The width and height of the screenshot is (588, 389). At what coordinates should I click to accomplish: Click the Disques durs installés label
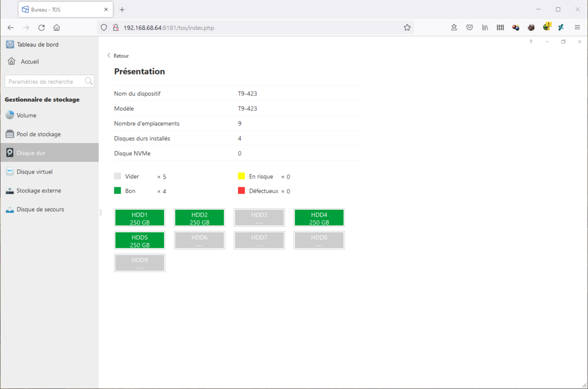click(x=142, y=139)
